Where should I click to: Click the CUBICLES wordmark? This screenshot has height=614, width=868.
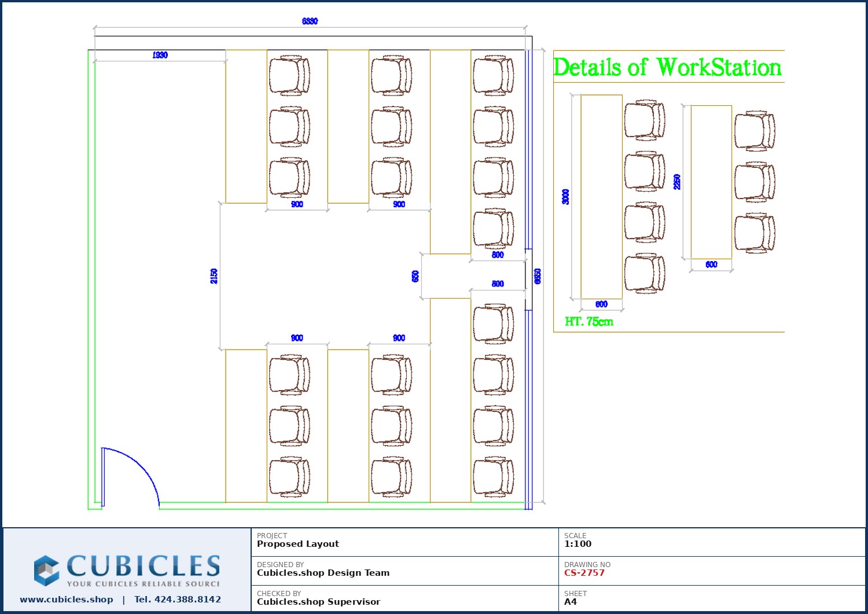(144, 565)
